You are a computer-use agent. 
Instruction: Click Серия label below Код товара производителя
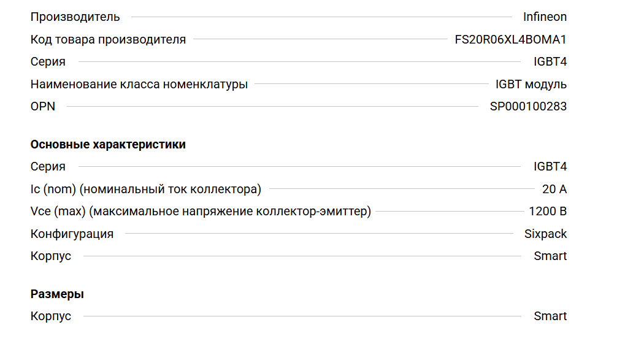click(x=48, y=62)
